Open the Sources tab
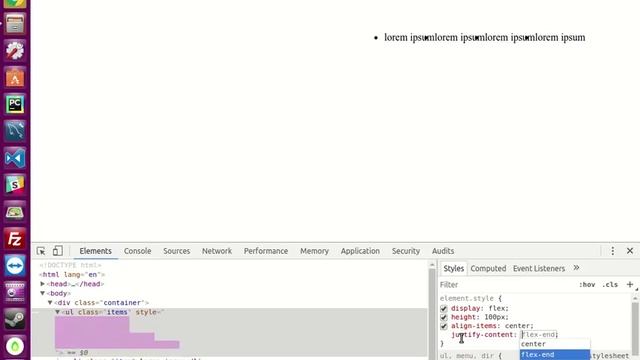 [x=176, y=251]
